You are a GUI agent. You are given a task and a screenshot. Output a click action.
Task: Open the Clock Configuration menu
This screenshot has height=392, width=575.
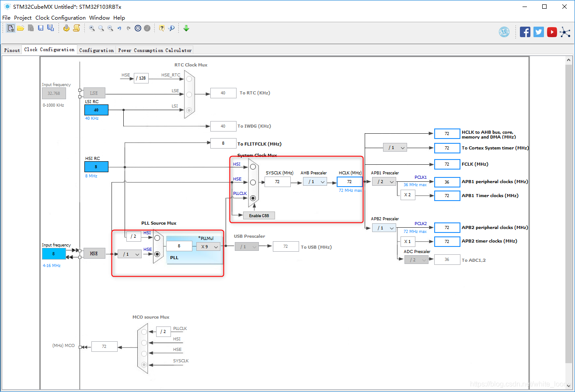coord(60,18)
